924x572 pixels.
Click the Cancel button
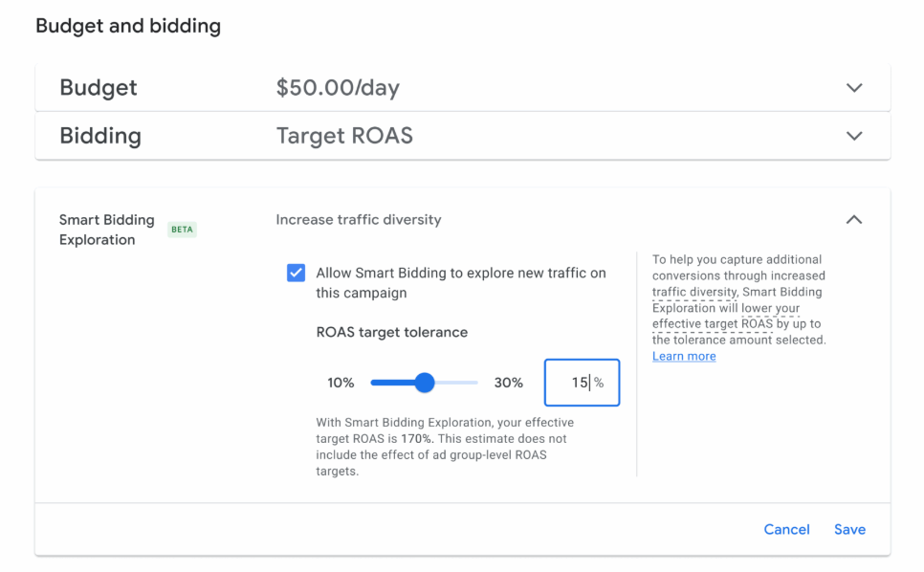pyautogui.click(x=786, y=529)
